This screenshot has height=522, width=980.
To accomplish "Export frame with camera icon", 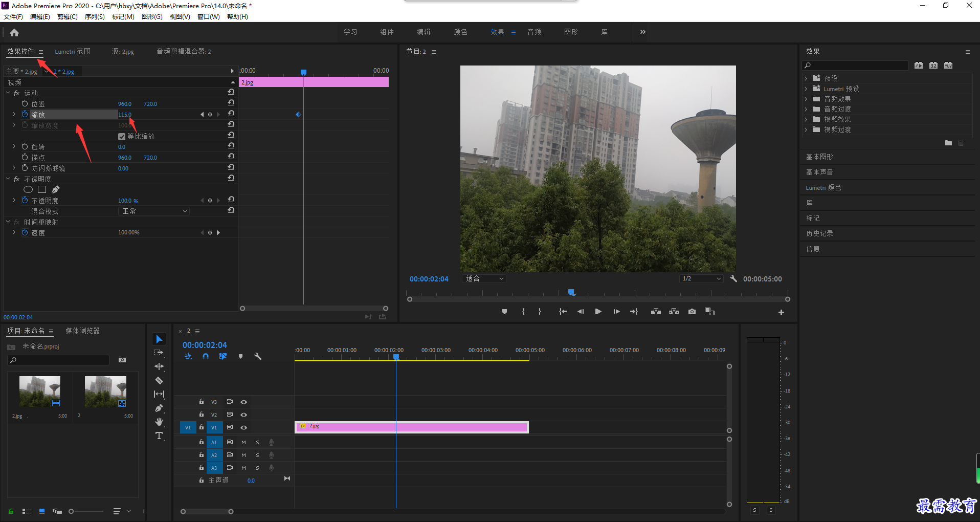I will tap(692, 312).
